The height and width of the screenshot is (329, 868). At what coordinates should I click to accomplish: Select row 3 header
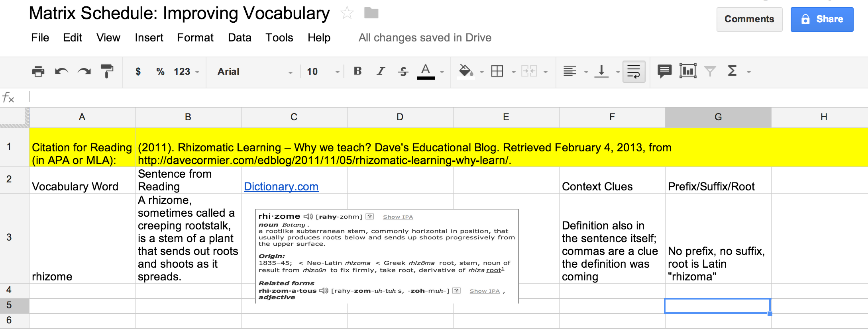[14, 238]
